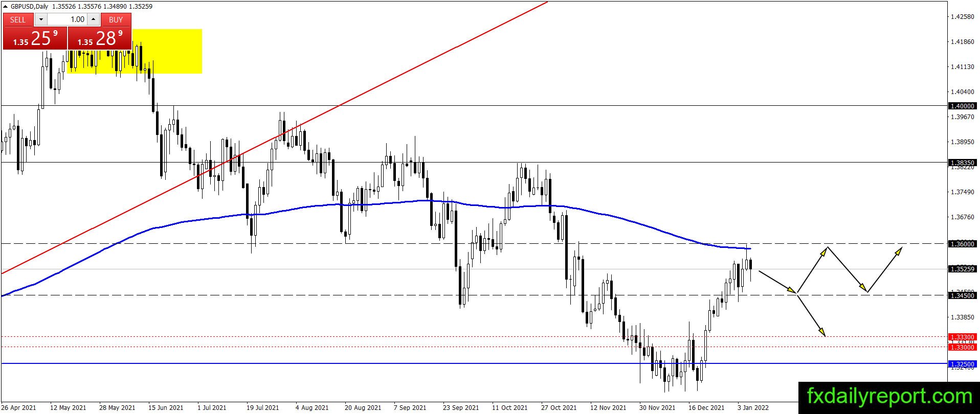The height and width of the screenshot is (414, 980).
Task: Click the 12 Nov 2021 date label
Action: click(x=608, y=408)
